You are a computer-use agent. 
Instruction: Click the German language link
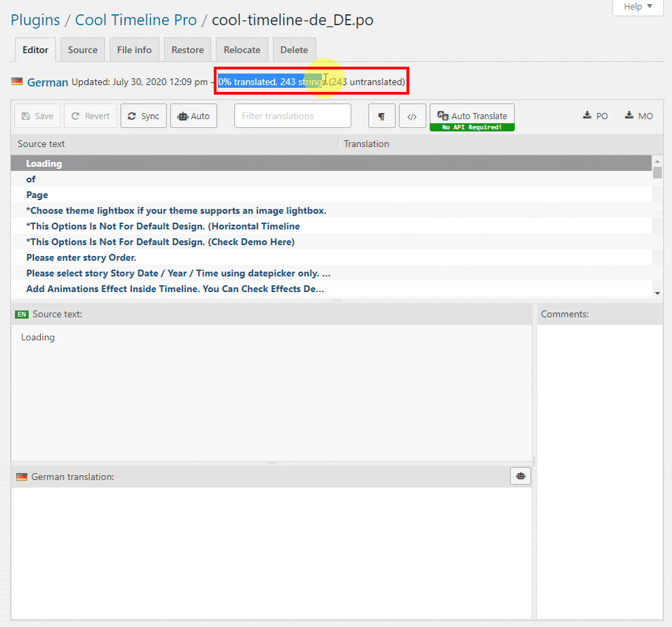[48, 82]
